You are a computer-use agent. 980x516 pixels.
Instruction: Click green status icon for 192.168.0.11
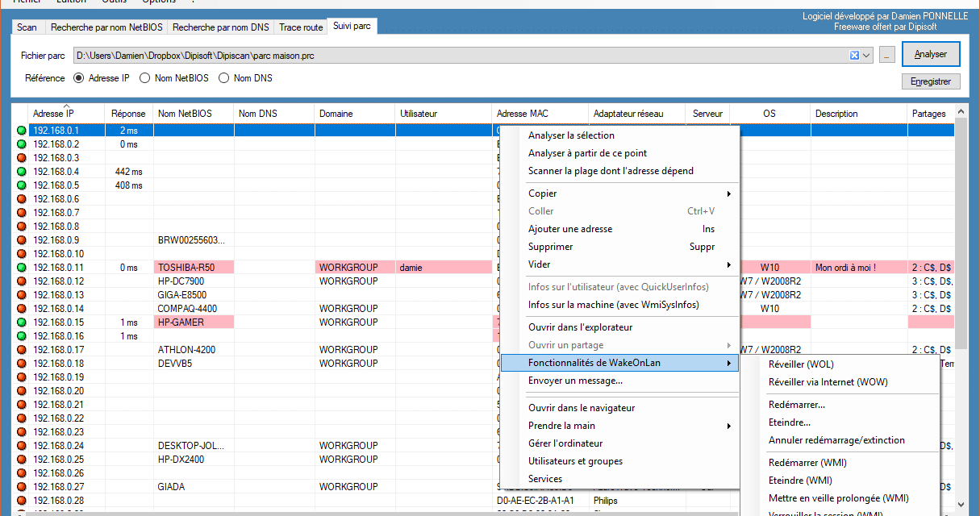20,267
